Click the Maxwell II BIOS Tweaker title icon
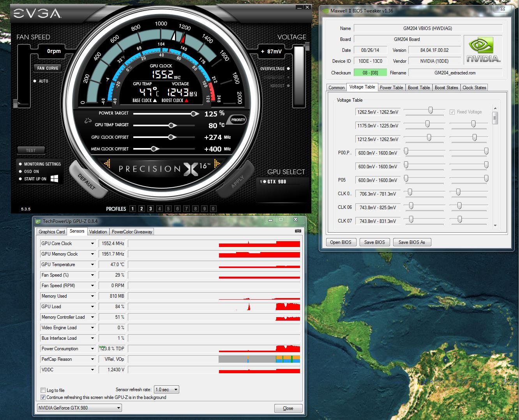This screenshot has height=420, width=519. click(x=325, y=11)
